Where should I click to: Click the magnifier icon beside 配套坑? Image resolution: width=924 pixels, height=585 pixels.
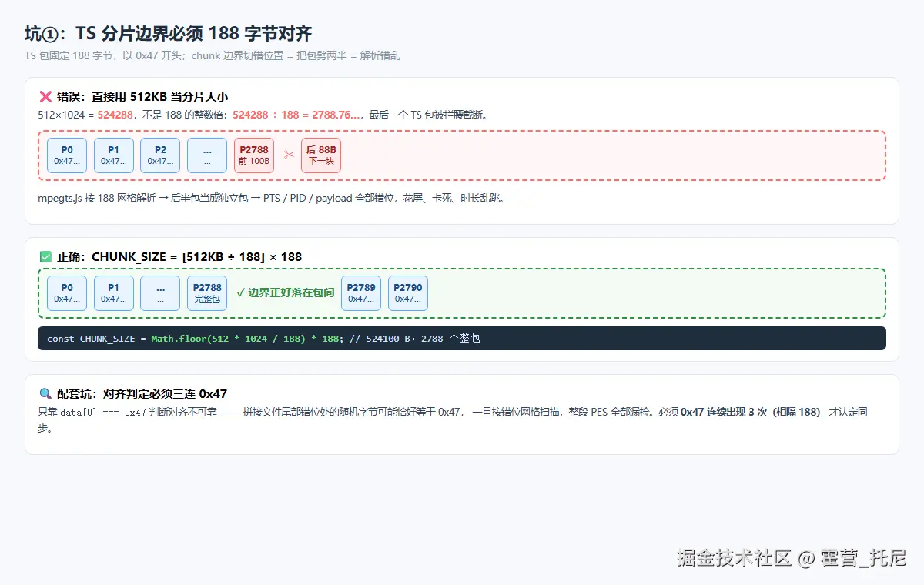pyautogui.click(x=45, y=393)
